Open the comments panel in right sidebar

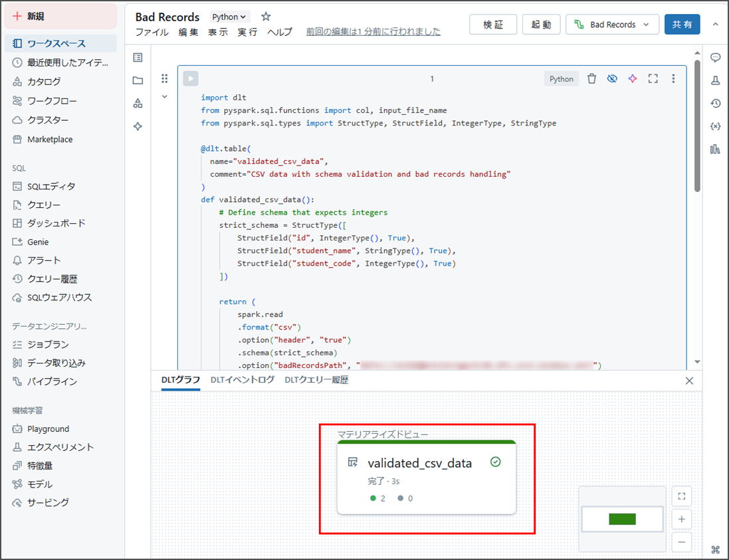(x=715, y=58)
